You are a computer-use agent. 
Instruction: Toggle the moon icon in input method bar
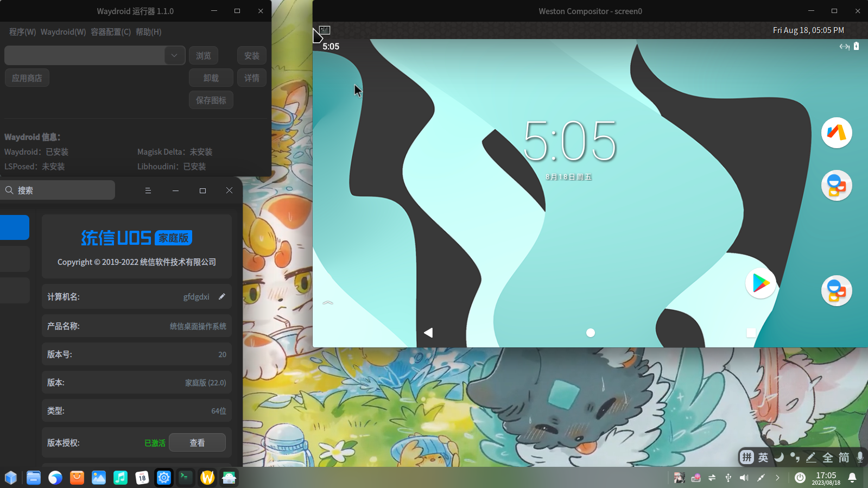(779, 457)
